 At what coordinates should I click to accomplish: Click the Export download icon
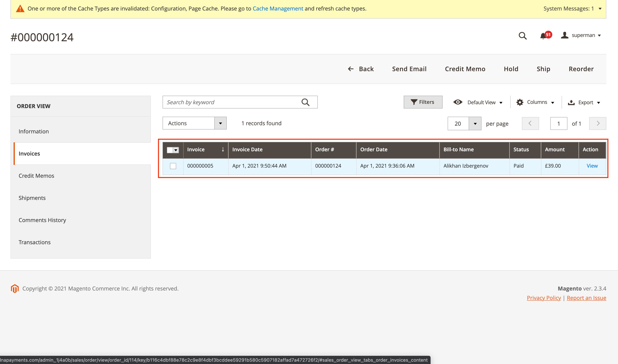pos(571,102)
